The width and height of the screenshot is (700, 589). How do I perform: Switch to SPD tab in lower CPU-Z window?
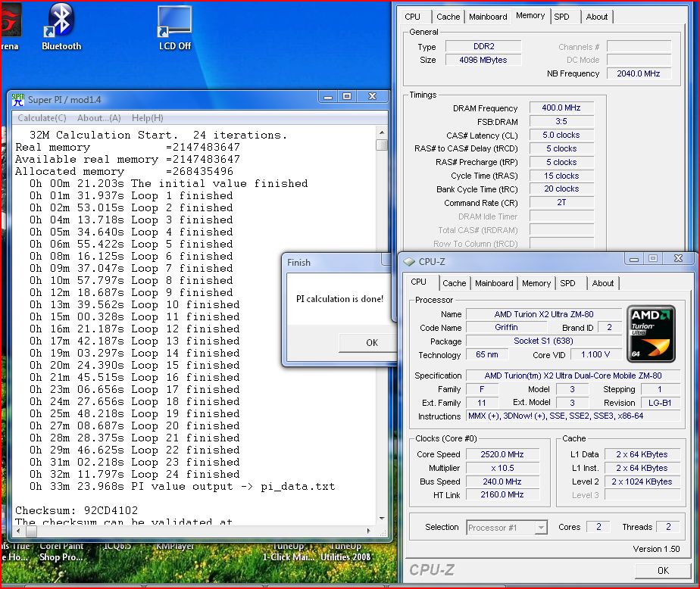click(567, 283)
